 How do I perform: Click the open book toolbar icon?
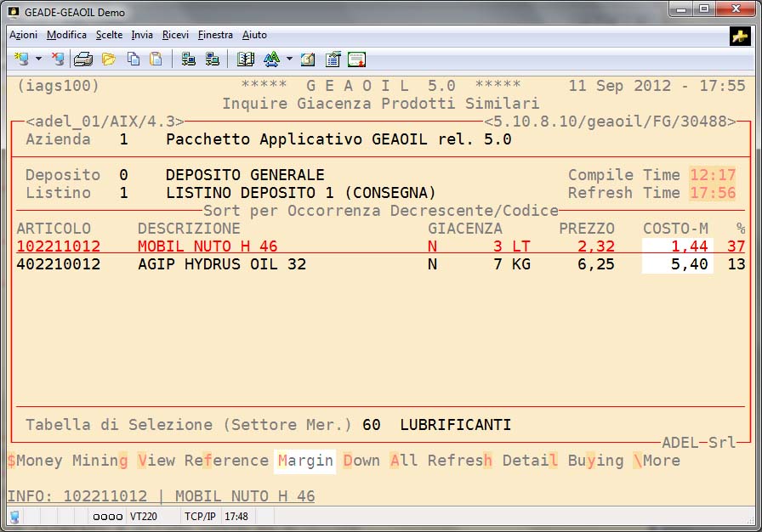[x=246, y=59]
